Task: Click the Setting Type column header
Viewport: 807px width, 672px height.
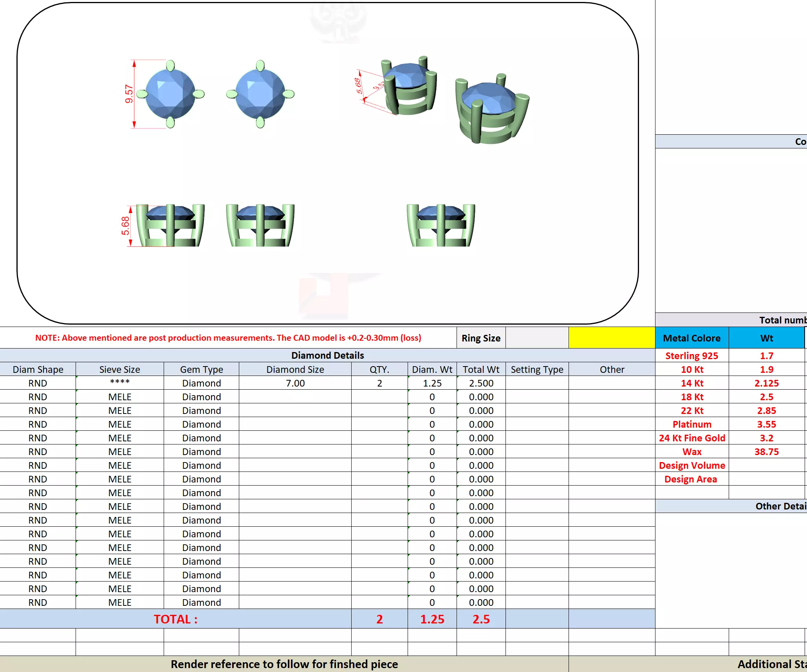Action: tap(537, 369)
